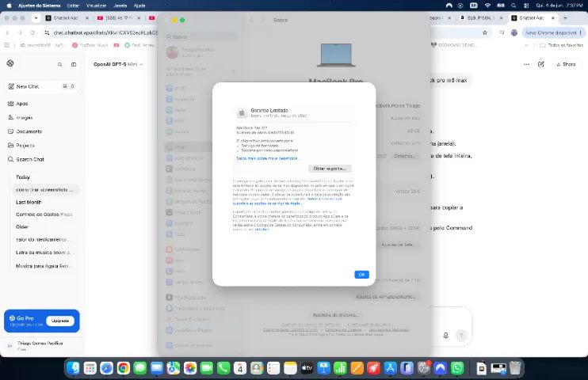Open WhatsApp from the Dock
This screenshot has width=588, height=380.
(x=457, y=368)
